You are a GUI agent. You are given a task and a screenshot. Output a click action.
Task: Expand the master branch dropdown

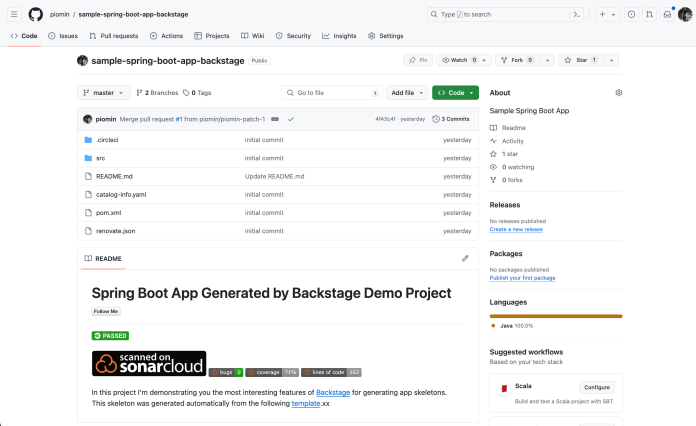[104, 92]
